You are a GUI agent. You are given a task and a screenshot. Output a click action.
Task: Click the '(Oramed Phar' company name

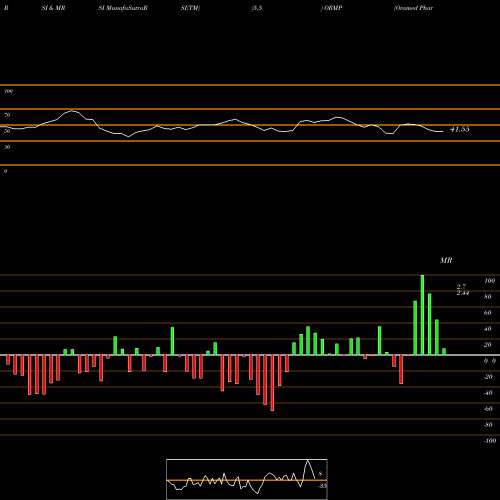tap(413, 8)
